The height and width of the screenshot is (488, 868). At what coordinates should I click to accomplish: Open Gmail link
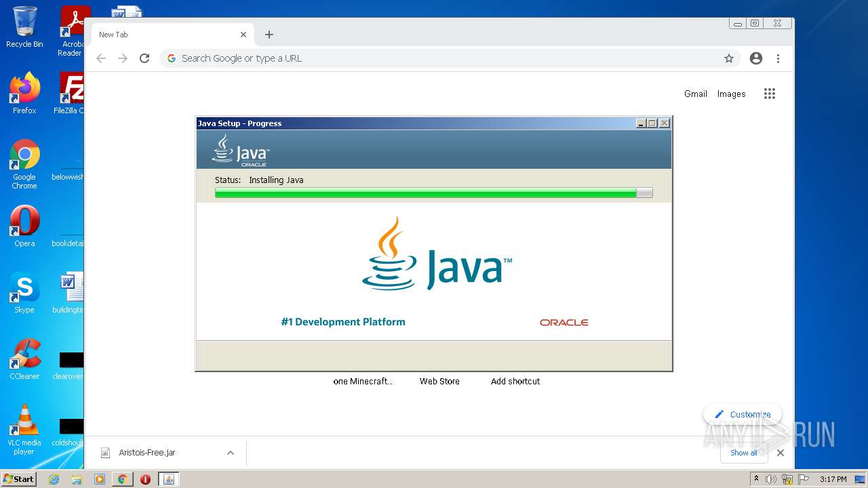(696, 94)
